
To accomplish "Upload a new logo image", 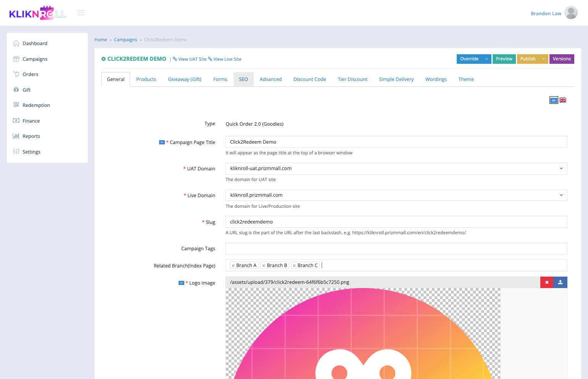I will [x=560, y=282].
